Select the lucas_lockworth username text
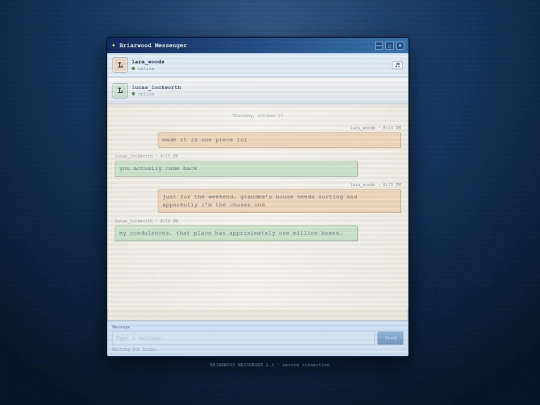 [x=156, y=87]
